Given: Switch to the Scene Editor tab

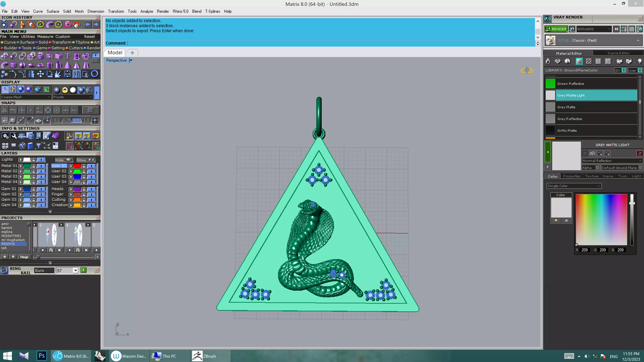Looking at the screenshot, I should click(x=618, y=53).
